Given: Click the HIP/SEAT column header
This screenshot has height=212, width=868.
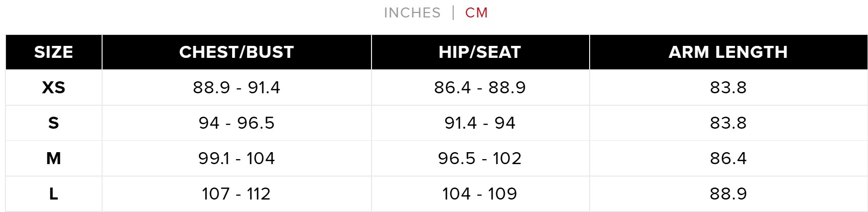Looking at the screenshot, I should pyautogui.click(x=480, y=52).
